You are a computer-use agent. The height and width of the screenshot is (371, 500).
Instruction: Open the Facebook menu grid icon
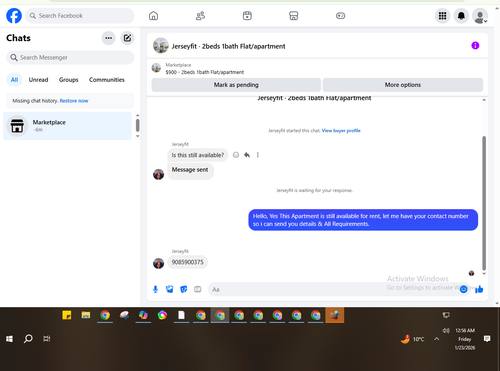(442, 16)
